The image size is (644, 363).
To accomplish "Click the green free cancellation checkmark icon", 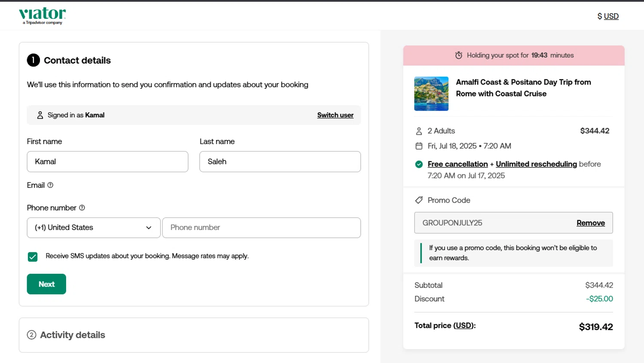I will [419, 164].
